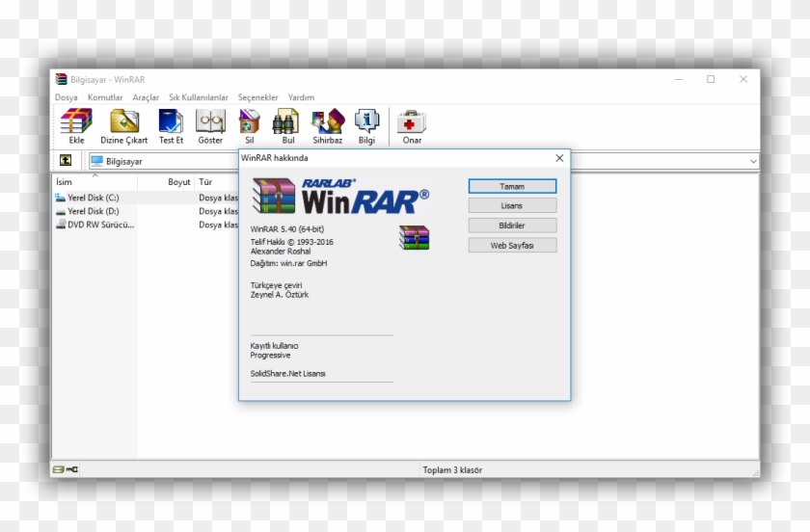Open the Sık Kullanılanlar menu
Viewport: 810px width, 532px height.
(199, 97)
